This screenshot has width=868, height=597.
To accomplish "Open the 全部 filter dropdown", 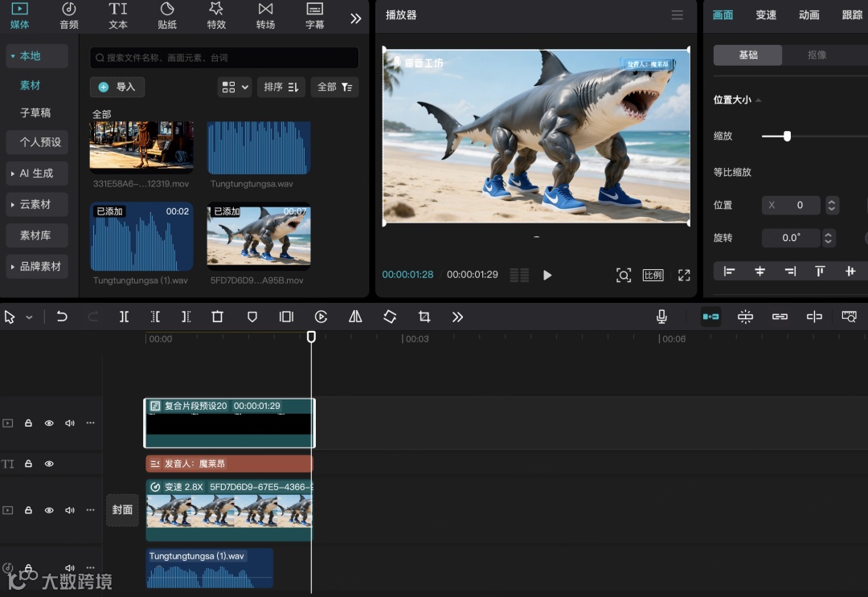I will [334, 87].
